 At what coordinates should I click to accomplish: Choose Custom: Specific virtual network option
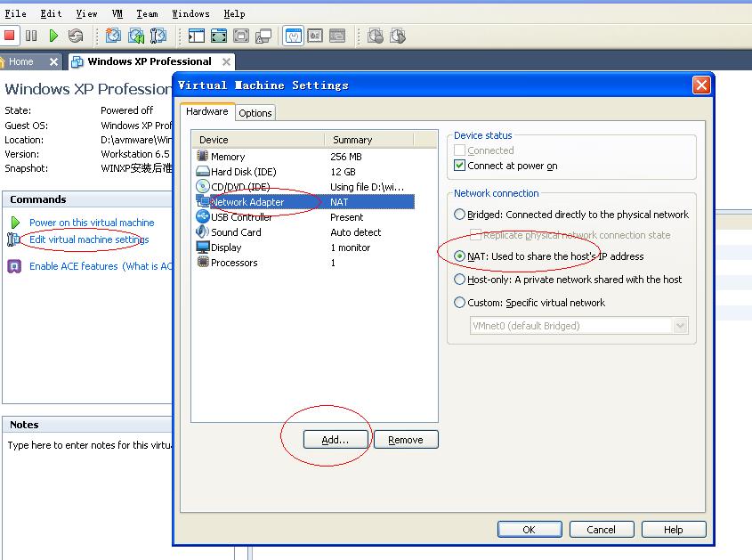click(459, 303)
